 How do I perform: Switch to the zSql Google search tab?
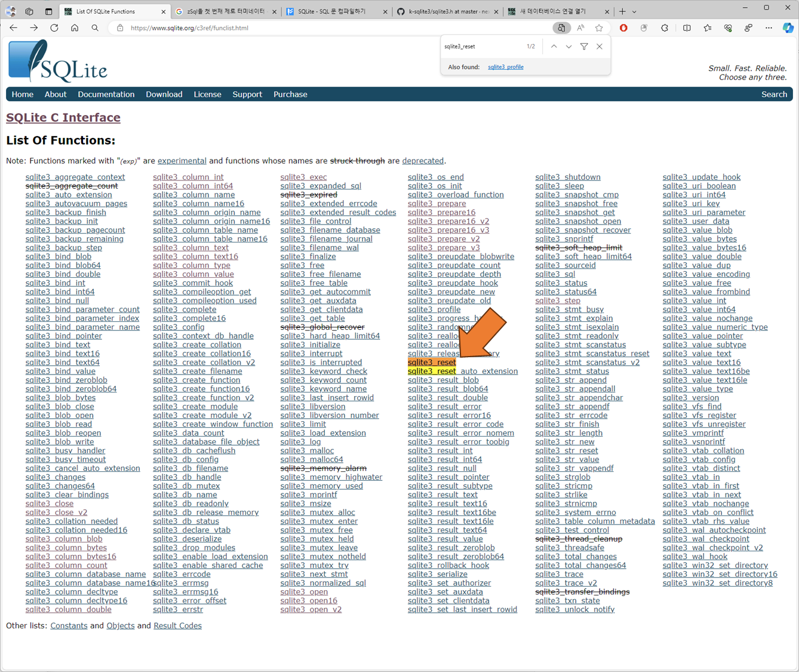pos(226,11)
